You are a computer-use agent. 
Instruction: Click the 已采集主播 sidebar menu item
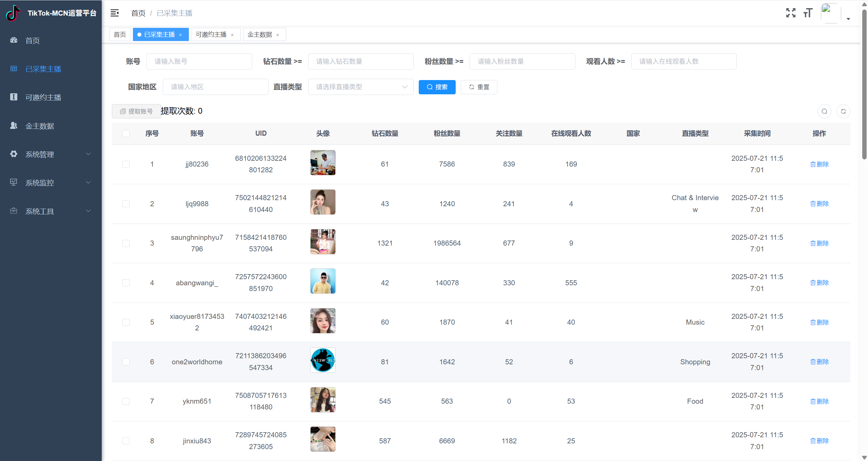51,69
